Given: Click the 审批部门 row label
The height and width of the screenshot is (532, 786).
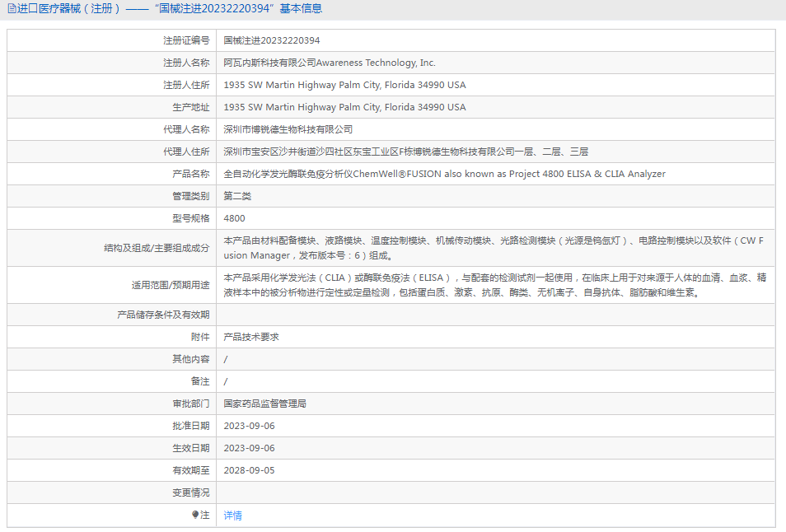Looking at the screenshot, I should [x=191, y=404].
